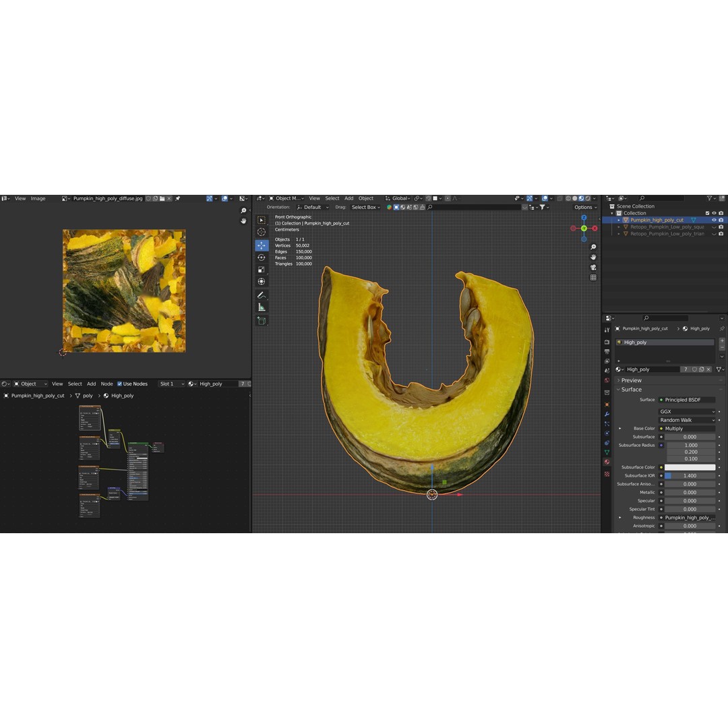
Task: Remove material slot with minus button
Action: point(722,347)
